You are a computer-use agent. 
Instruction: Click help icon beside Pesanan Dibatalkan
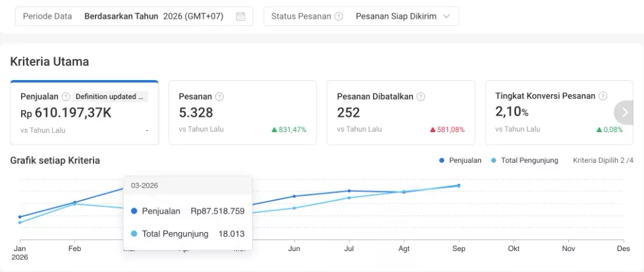[x=421, y=97]
